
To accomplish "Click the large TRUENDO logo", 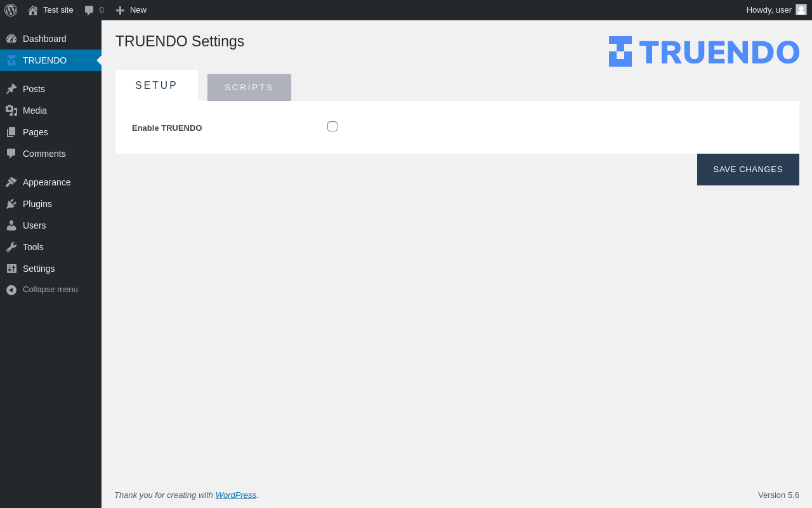I will tap(704, 51).
